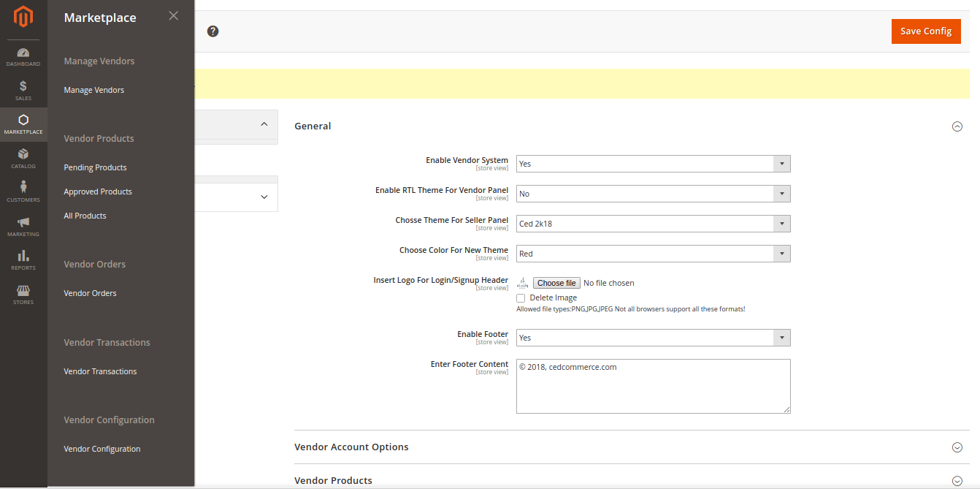This screenshot has height=489, width=980.
Task: Click the Save Config button
Action: 925,31
